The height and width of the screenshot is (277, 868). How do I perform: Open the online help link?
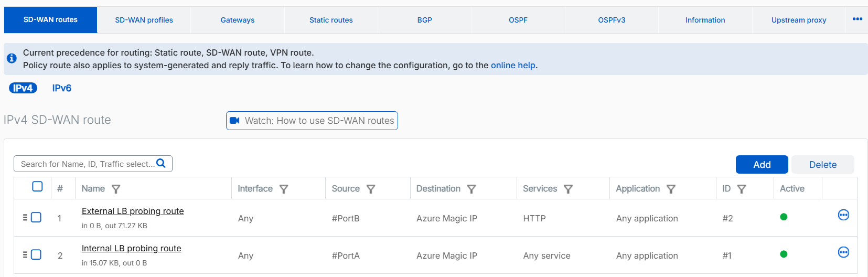(512, 66)
